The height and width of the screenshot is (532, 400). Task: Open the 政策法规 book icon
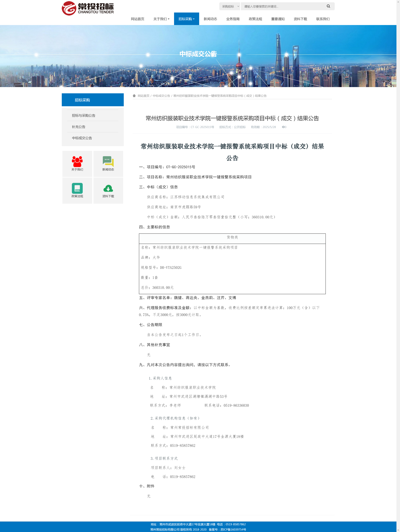tap(77, 188)
